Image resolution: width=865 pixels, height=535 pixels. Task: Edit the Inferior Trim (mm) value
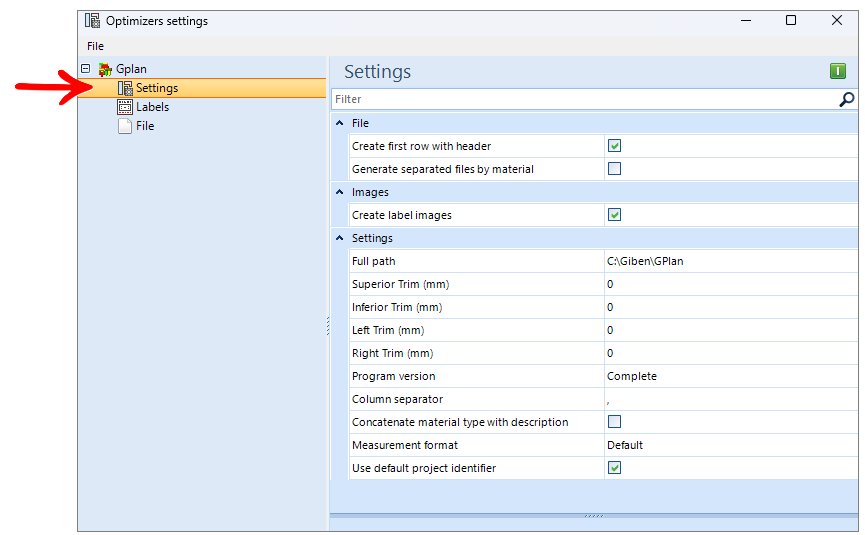tap(730, 307)
